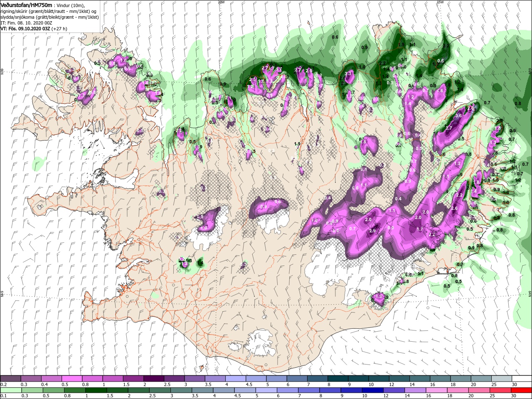Pick darkest green lower swatch between 1 and 1.5
This screenshot has width=532, height=399.
pyautogui.click(x=96, y=390)
